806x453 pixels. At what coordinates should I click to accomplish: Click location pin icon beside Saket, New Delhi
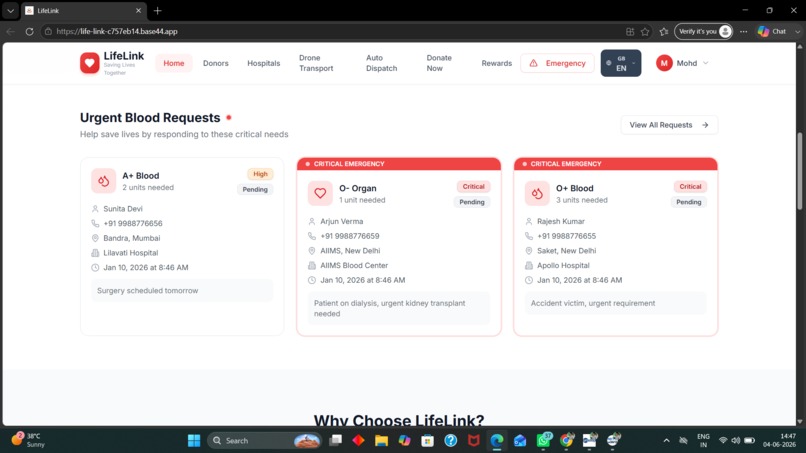529,251
